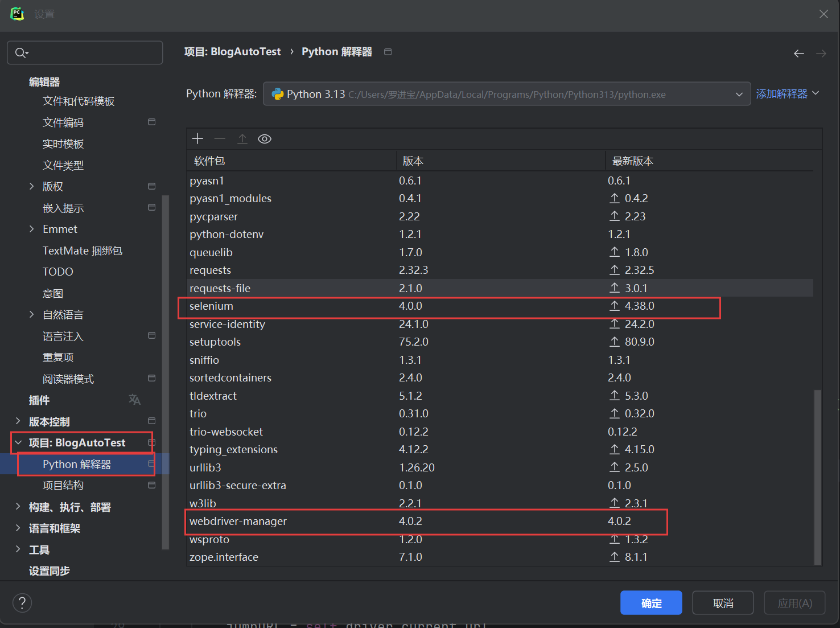The height and width of the screenshot is (628, 840).
Task: Select 文件类型 in settings tree
Action: click(63, 165)
